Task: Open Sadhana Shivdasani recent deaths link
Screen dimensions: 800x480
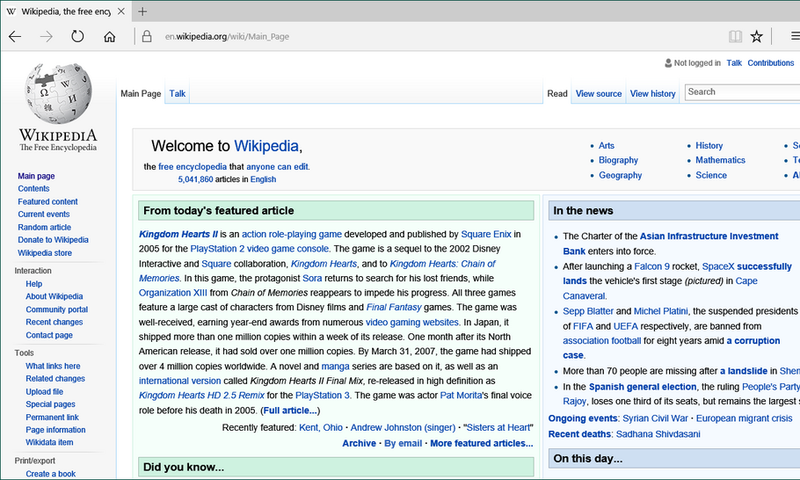Action: [658, 434]
